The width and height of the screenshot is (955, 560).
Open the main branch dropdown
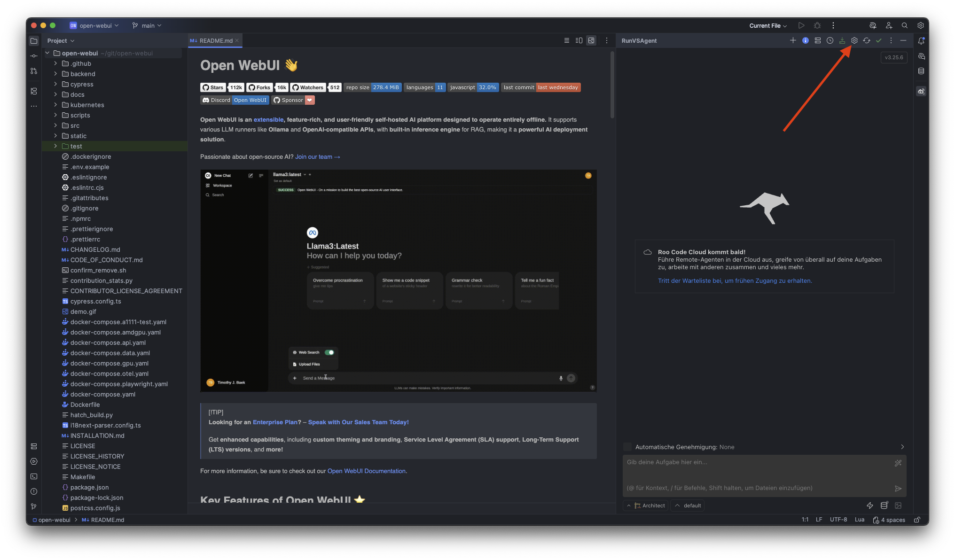pos(147,25)
